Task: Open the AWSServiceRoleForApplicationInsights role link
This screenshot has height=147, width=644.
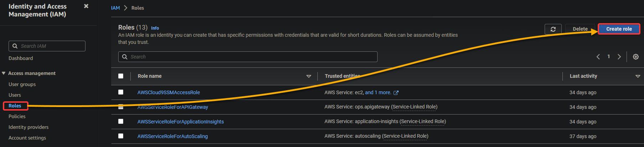Action: pyautogui.click(x=181, y=122)
